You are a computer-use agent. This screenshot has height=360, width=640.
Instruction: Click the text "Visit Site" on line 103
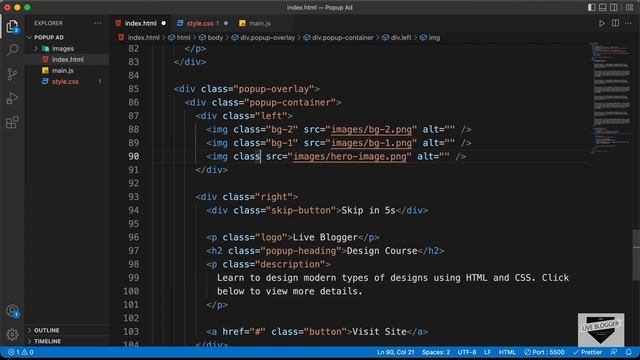379,331
